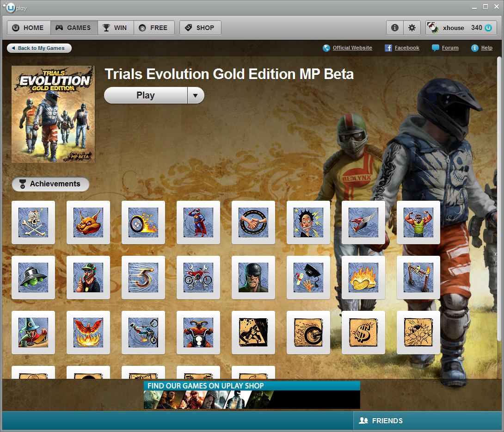Screen dimensions: 504x432
Task: Select the speeding number 5 achievement
Action: click(x=143, y=278)
